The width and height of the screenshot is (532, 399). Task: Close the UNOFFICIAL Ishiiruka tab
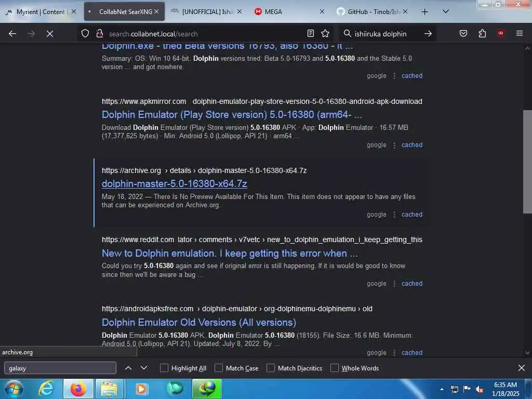(x=240, y=11)
